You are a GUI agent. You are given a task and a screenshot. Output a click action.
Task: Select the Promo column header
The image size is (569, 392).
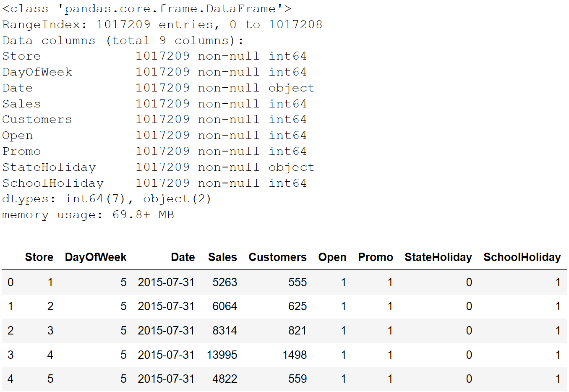coord(376,257)
